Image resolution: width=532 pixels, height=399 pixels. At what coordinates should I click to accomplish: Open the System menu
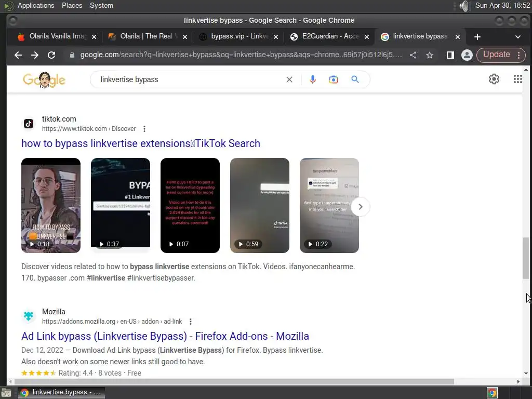[101, 5]
